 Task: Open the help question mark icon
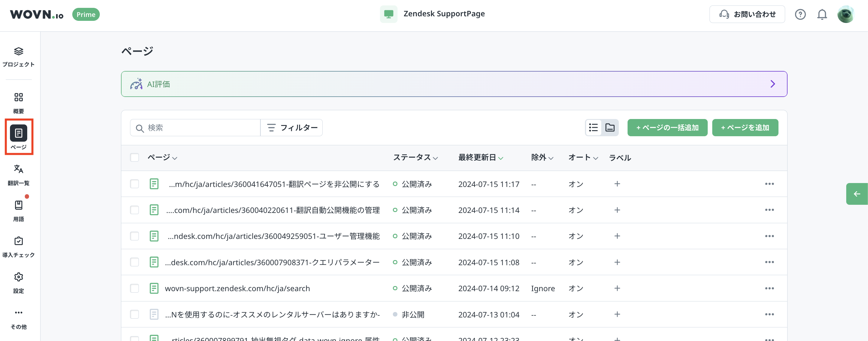tap(800, 14)
